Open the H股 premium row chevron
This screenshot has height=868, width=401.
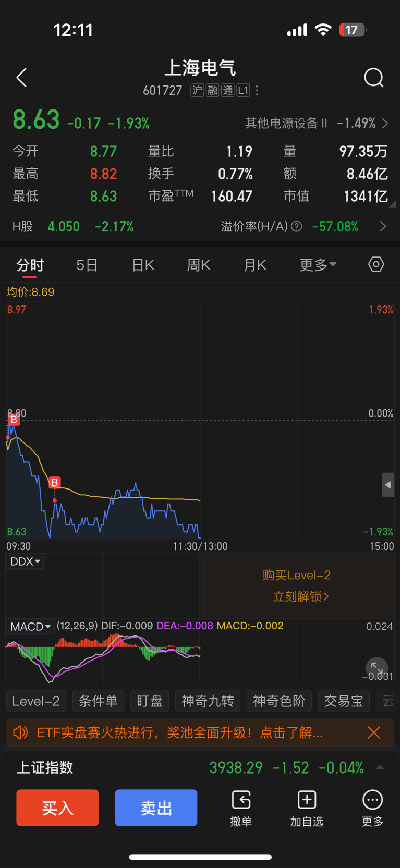383,226
